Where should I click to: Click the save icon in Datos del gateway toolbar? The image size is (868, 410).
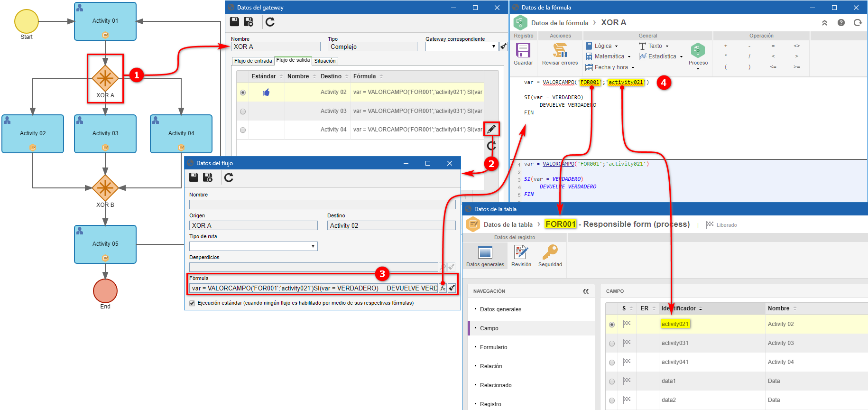pyautogui.click(x=234, y=21)
